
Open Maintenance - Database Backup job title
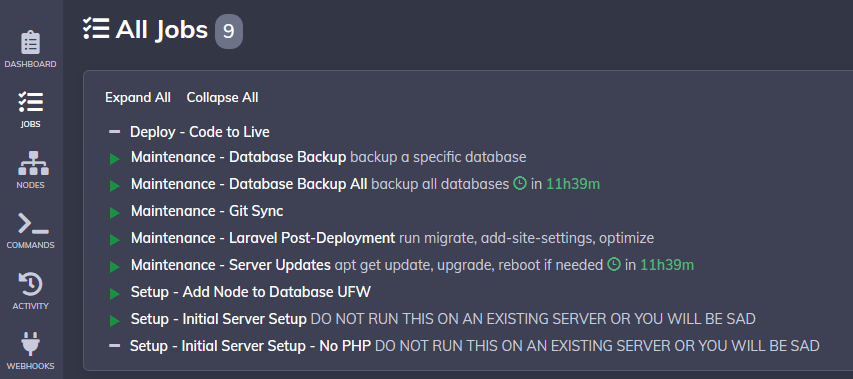pyautogui.click(x=238, y=157)
